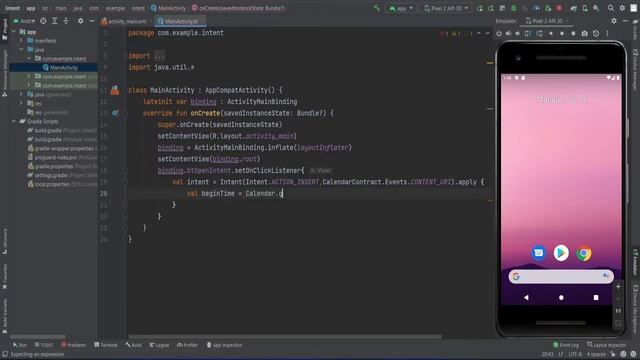This screenshot has width=640, height=360.
Task: Select the Pixel 2 API 30 emulator tab
Action: point(546,21)
